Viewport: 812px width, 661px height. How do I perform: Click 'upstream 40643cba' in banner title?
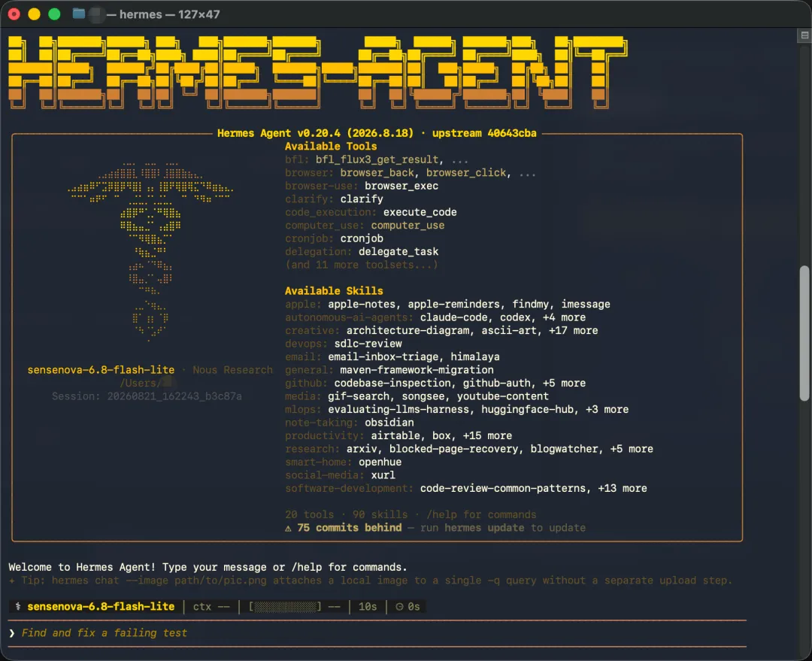pyautogui.click(x=484, y=133)
